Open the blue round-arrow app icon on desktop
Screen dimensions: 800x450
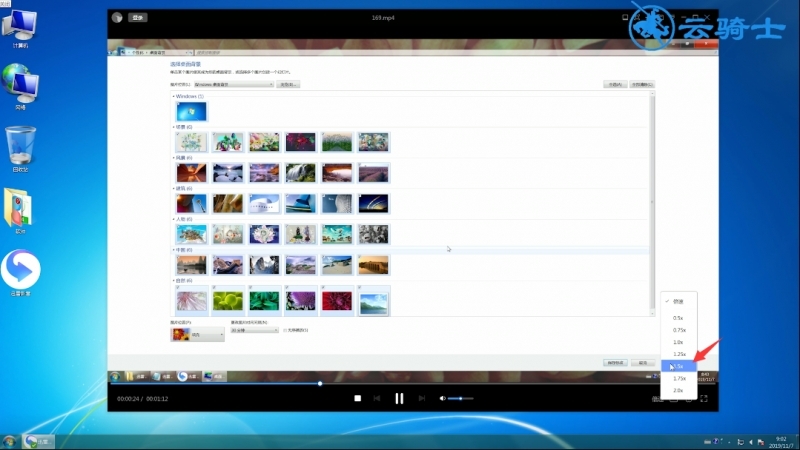coord(20,273)
